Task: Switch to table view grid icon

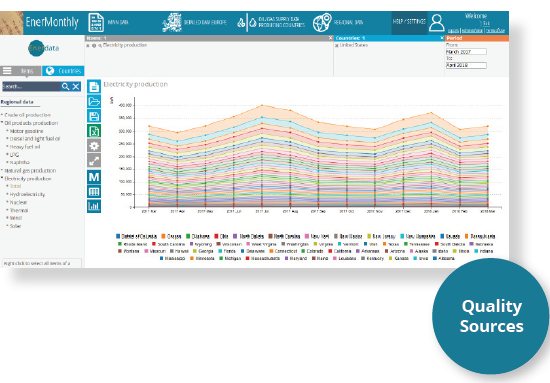Action: click(x=94, y=192)
